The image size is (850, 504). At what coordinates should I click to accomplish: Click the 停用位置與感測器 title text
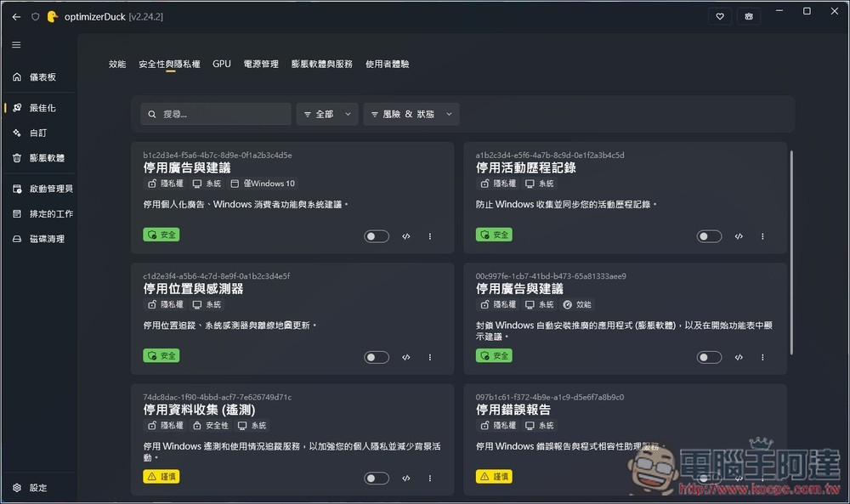(x=193, y=289)
